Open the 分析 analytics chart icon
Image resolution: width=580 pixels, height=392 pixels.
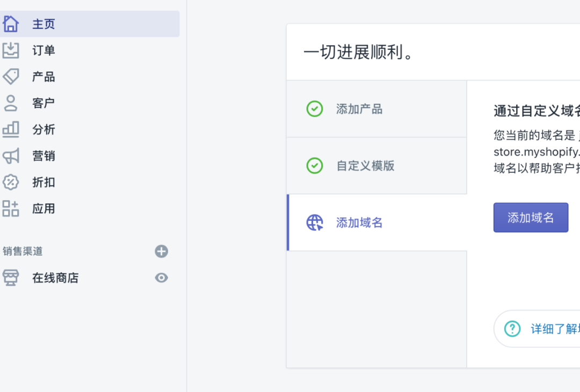pyautogui.click(x=11, y=129)
